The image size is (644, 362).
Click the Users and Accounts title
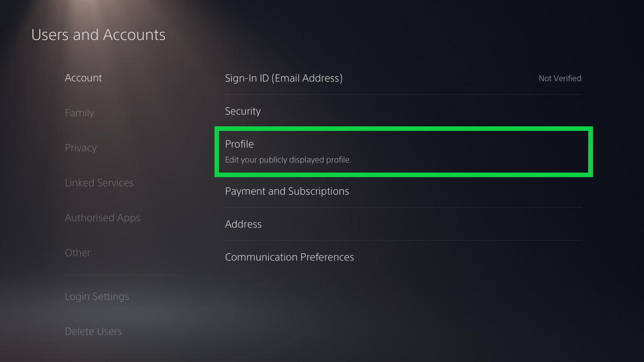pyautogui.click(x=98, y=34)
